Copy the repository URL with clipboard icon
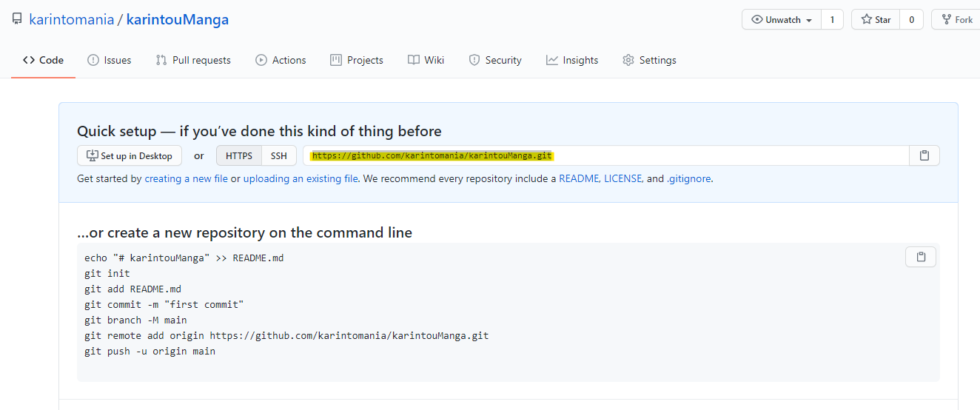 924,155
